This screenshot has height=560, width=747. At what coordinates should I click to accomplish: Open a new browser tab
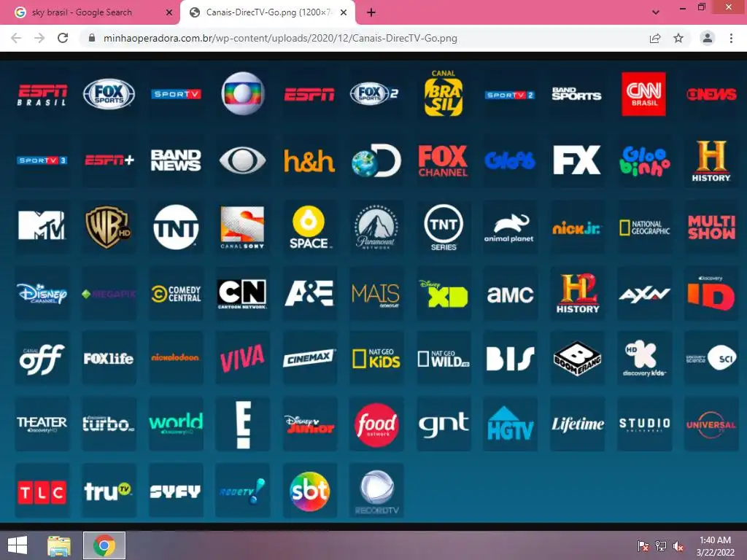point(371,12)
